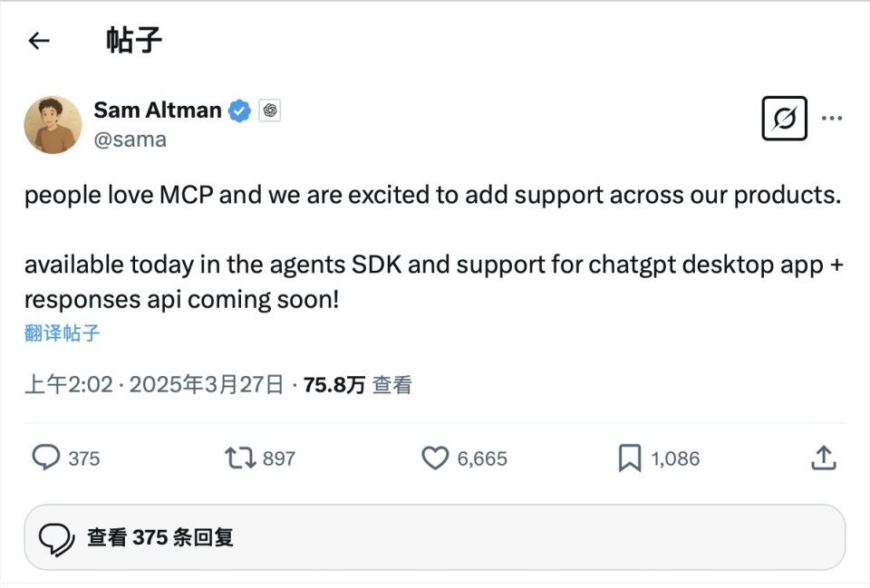Image resolution: width=870 pixels, height=588 pixels.
Task: Open Sam Altman's profile name
Action: (157, 110)
